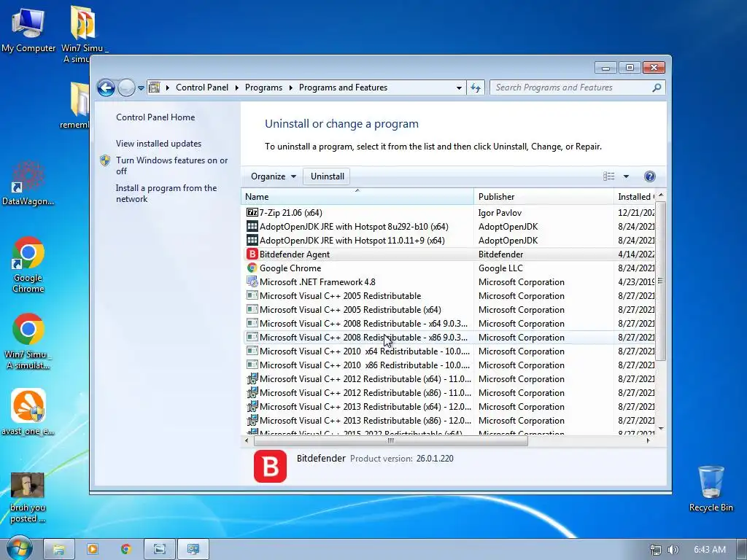The width and height of the screenshot is (747, 560).
Task: Open the Google Chrome desktop shortcut
Action: point(28,265)
